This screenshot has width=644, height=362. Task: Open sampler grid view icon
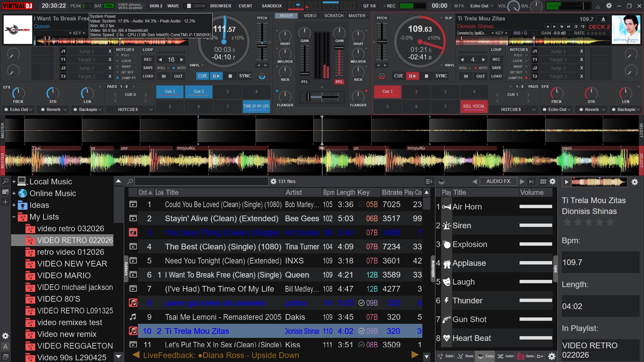click(x=543, y=181)
